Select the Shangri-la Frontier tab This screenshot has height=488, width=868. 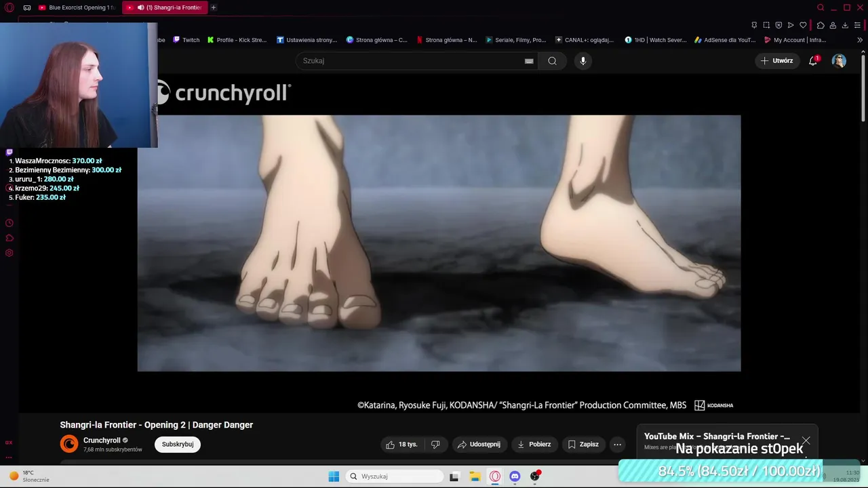coord(165,7)
